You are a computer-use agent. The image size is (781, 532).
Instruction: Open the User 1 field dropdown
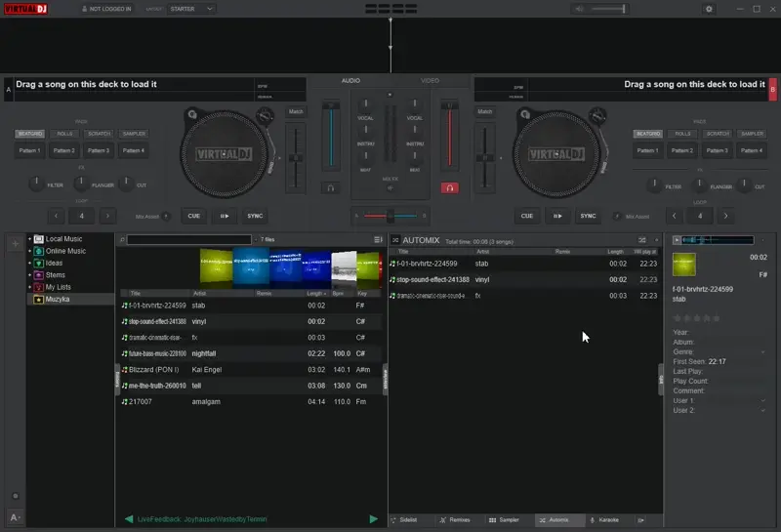[762, 400]
